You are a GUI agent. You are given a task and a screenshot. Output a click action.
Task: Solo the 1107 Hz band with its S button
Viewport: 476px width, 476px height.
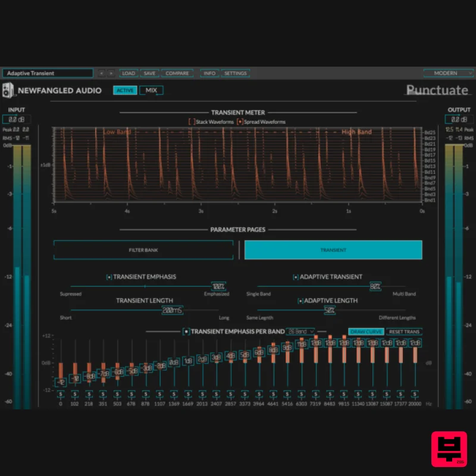point(158,394)
